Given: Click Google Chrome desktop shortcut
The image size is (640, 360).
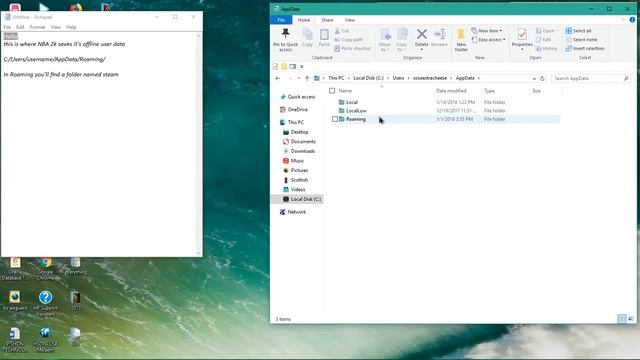Looking at the screenshot, I should tap(46, 269).
